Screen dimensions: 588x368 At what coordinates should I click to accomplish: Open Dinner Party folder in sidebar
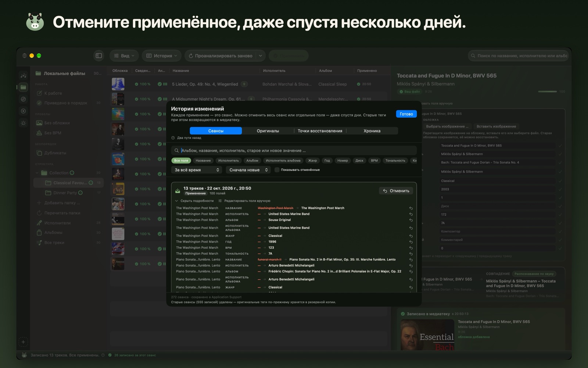point(65,193)
